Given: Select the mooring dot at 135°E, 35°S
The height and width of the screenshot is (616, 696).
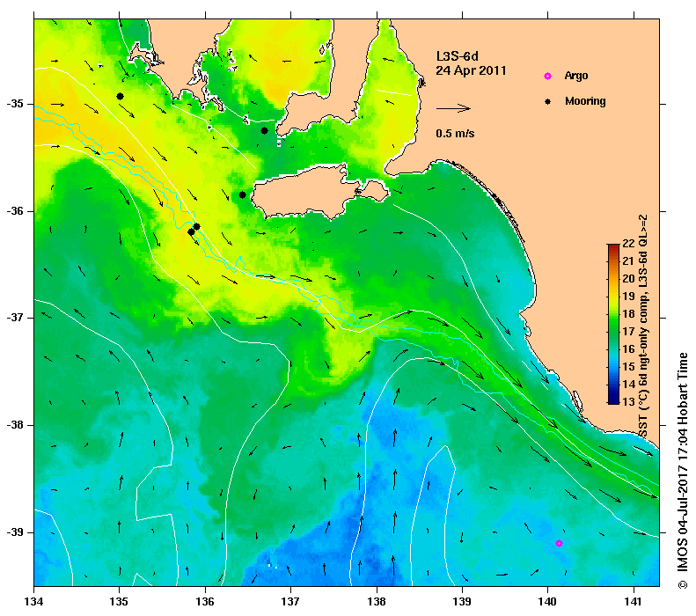Looking at the screenshot, I should tap(120, 96).
